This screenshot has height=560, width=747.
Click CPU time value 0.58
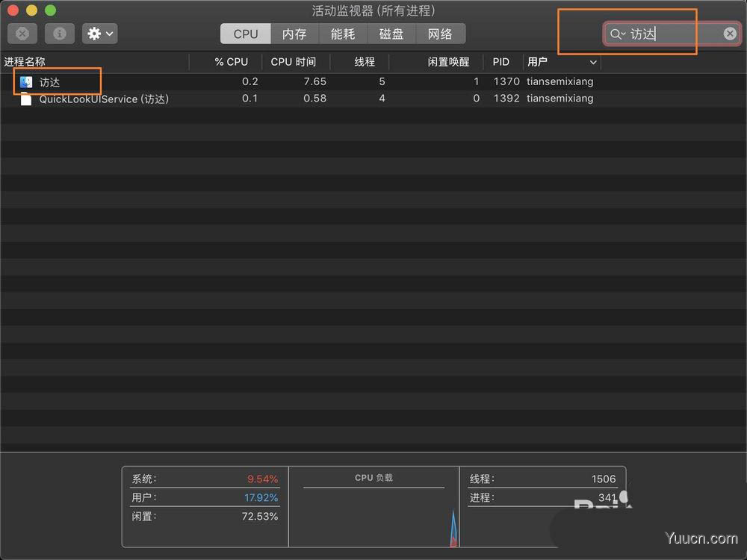tap(315, 99)
